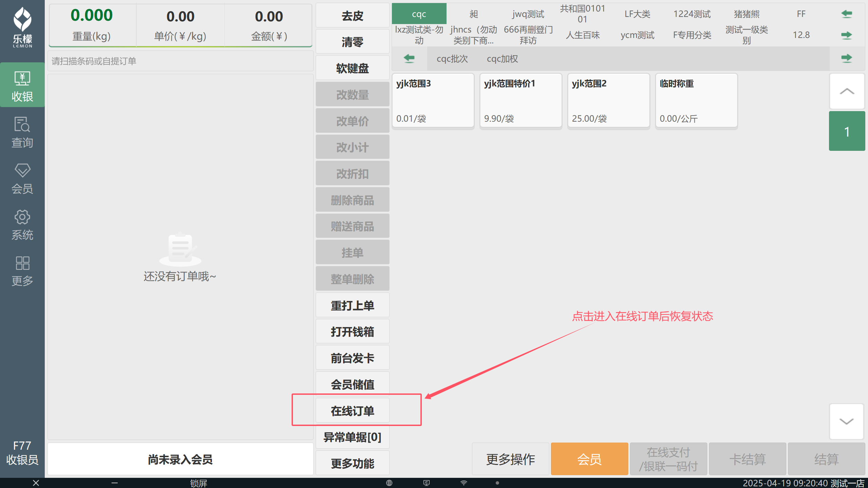Switch to the 猪猪熊 category tab
The image size is (868, 488).
pyautogui.click(x=747, y=14)
